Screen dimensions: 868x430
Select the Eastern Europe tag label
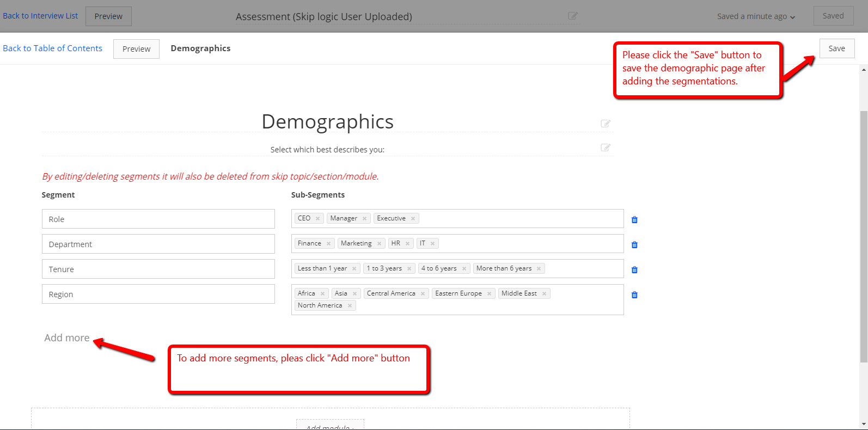[x=459, y=293]
